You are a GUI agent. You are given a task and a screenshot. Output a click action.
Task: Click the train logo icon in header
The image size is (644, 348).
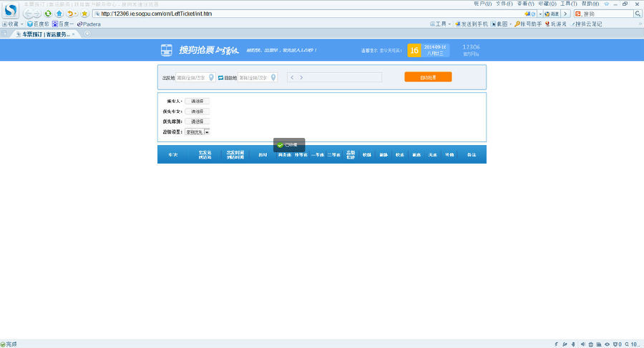(166, 50)
